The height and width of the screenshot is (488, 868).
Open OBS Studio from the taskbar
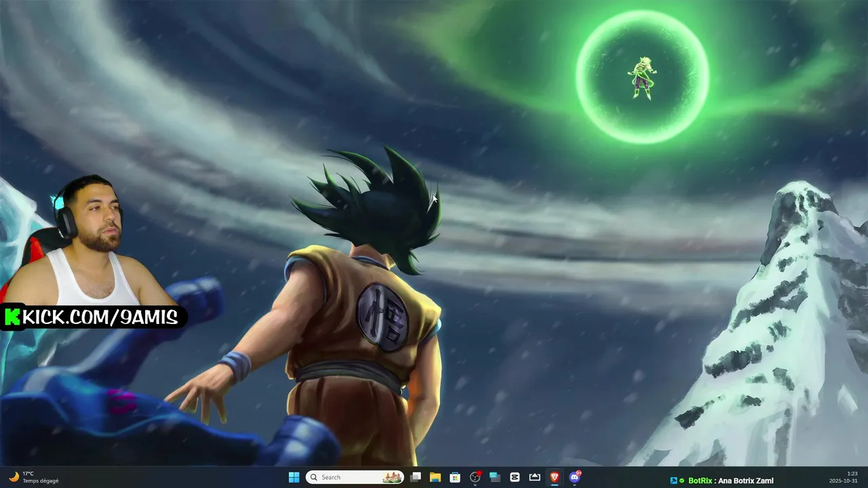[475, 477]
